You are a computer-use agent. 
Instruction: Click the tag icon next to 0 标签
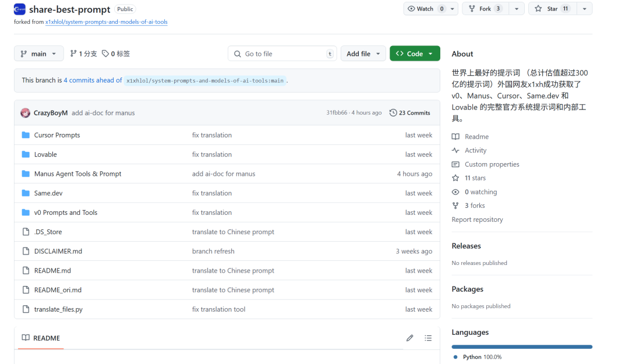tap(105, 54)
